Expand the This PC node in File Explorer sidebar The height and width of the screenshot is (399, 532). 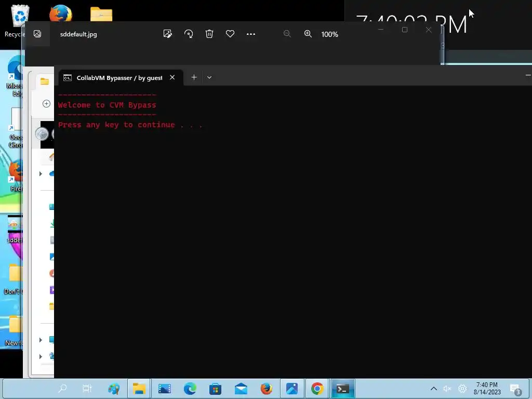pyautogui.click(x=41, y=340)
